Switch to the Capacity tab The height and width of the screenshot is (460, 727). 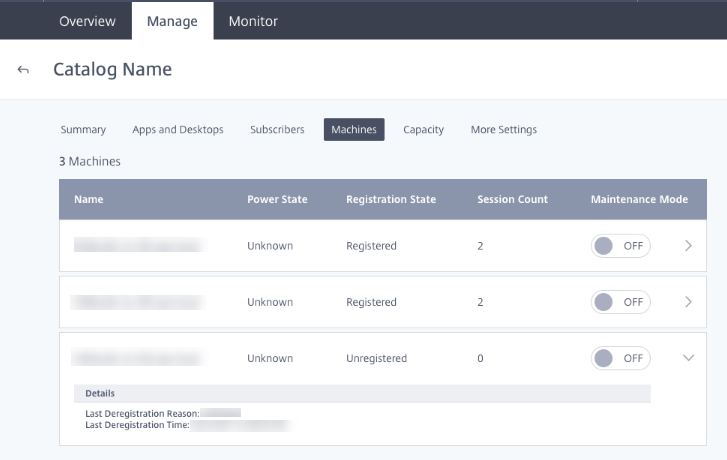(423, 130)
